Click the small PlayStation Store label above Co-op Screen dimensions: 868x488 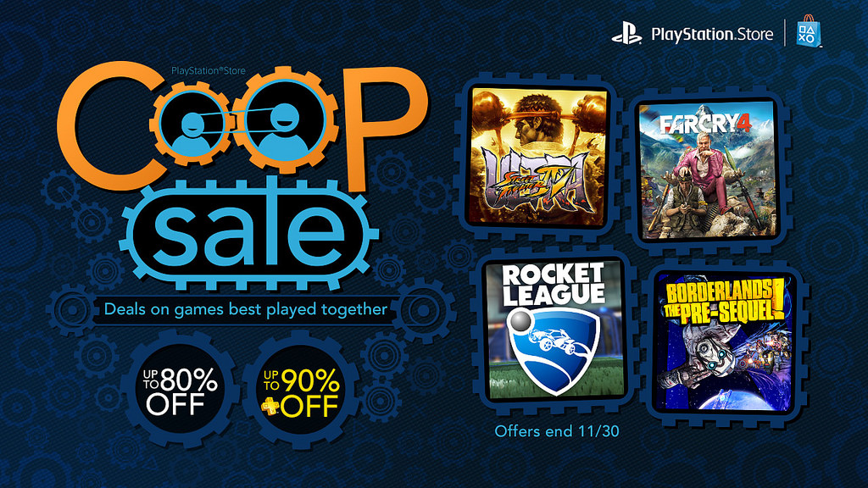[208, 71]
